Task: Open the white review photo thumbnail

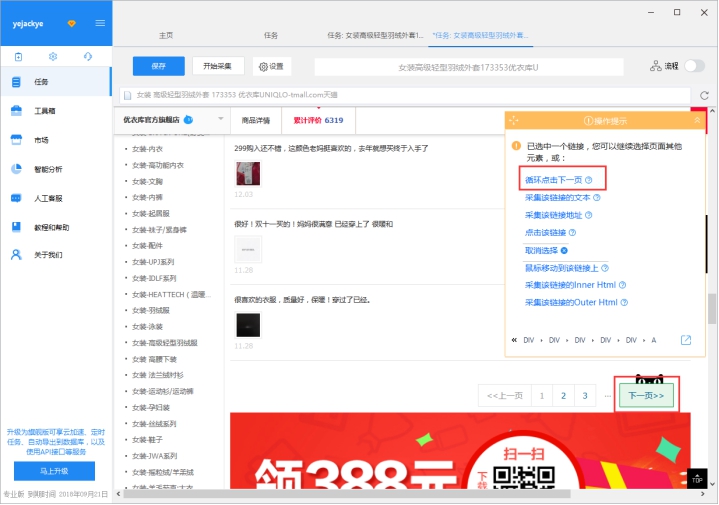Action: (x=248, y=249)
